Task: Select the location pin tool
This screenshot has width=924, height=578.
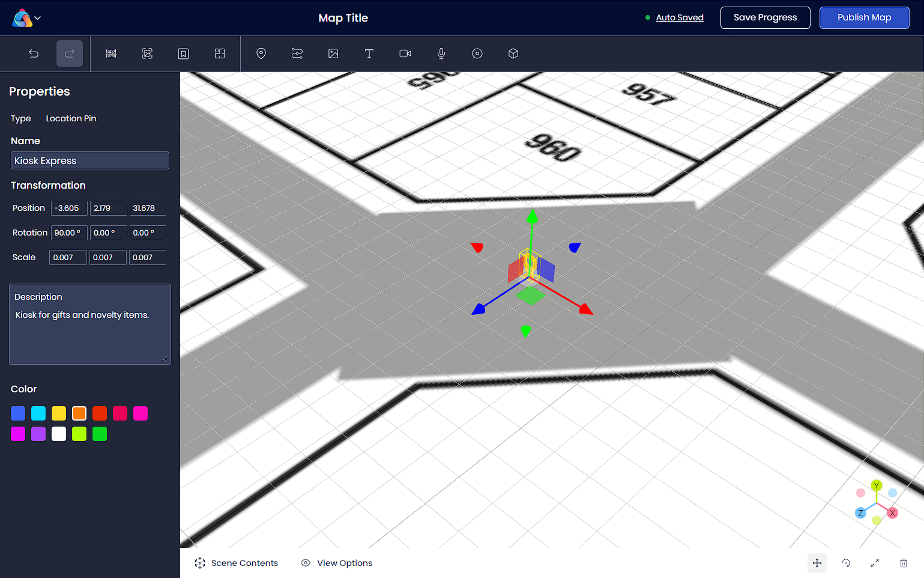Action: pyautogui.click(x=261, y=53)
